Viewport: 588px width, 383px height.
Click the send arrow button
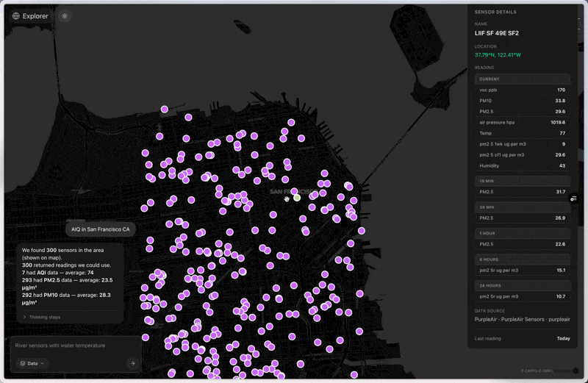click(x=132, y=362)
